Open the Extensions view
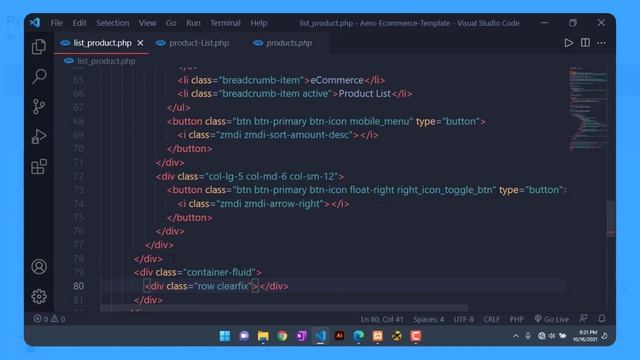Image resolution: width=640 pixels, height=360 pixels. tap(39, 167)
